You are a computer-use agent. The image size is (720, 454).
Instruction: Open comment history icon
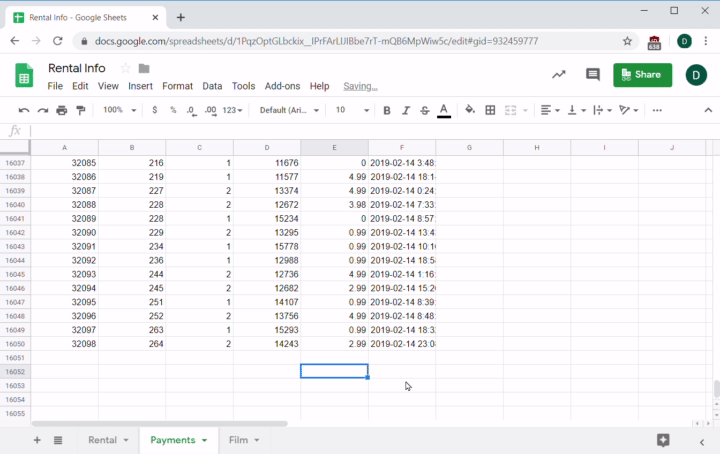[x=592, y=75]
